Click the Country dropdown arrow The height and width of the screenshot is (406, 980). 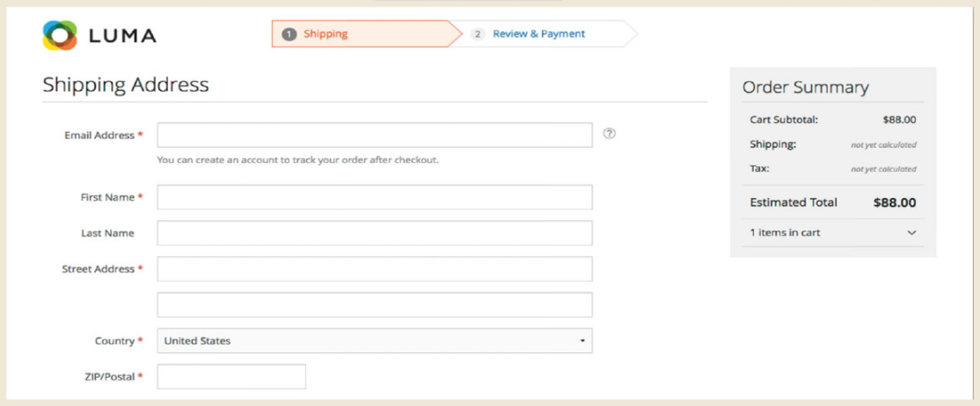click(x=581, y=342)
